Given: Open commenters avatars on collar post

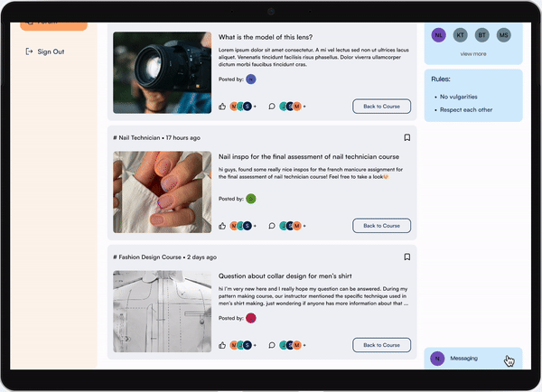Looking at the screenshot, I should (290, 345).
